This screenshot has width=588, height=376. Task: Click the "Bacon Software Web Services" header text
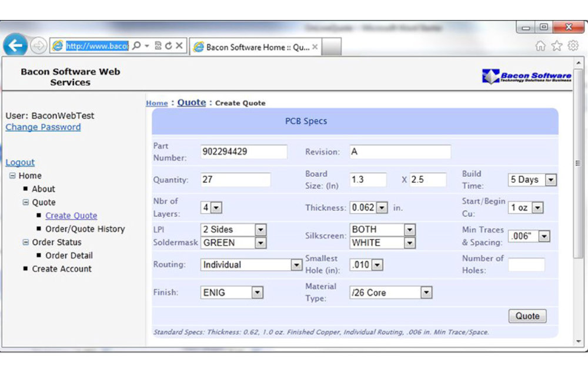(71, 77)
